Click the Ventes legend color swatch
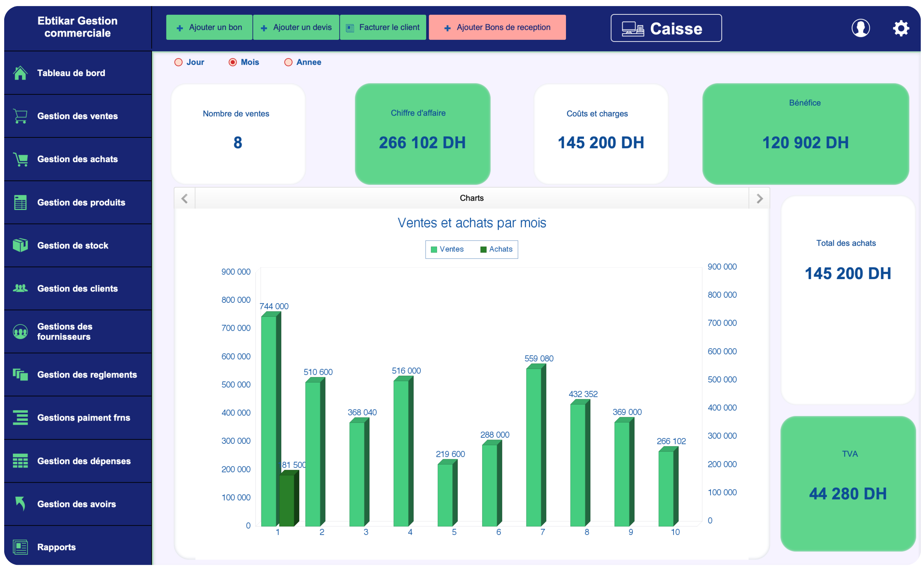This screenshot has height=570, width=924. [x=434, y=250]
